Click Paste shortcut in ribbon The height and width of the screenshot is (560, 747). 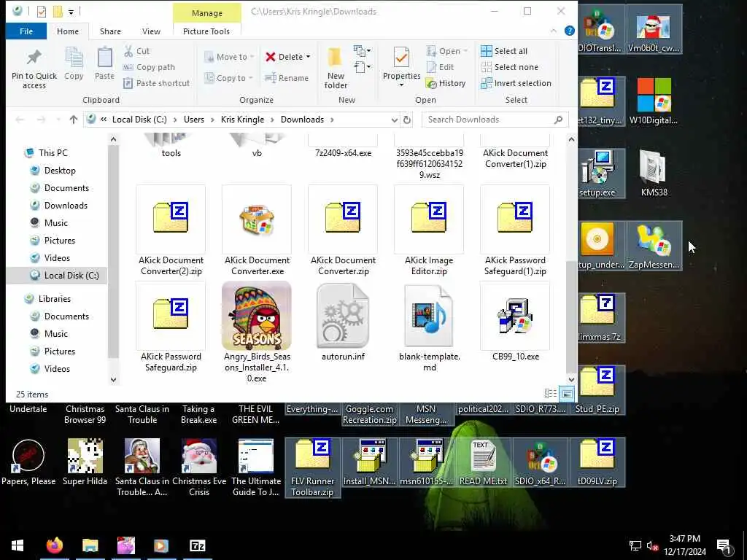tap(156, 83)
